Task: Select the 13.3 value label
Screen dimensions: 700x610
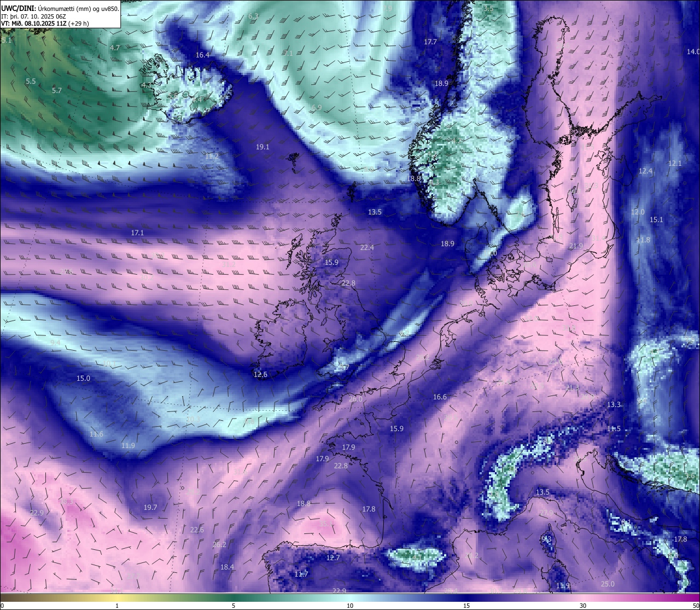Action: pos(614,405)
